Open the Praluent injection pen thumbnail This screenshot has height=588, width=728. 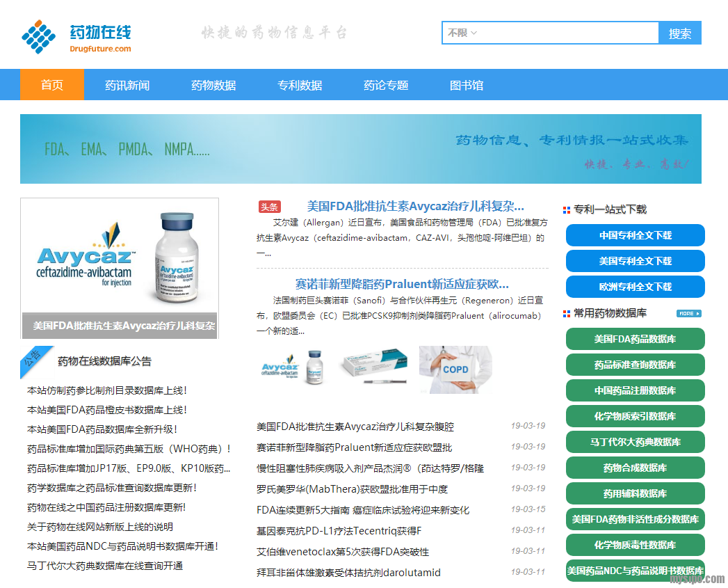pos(374,370)
